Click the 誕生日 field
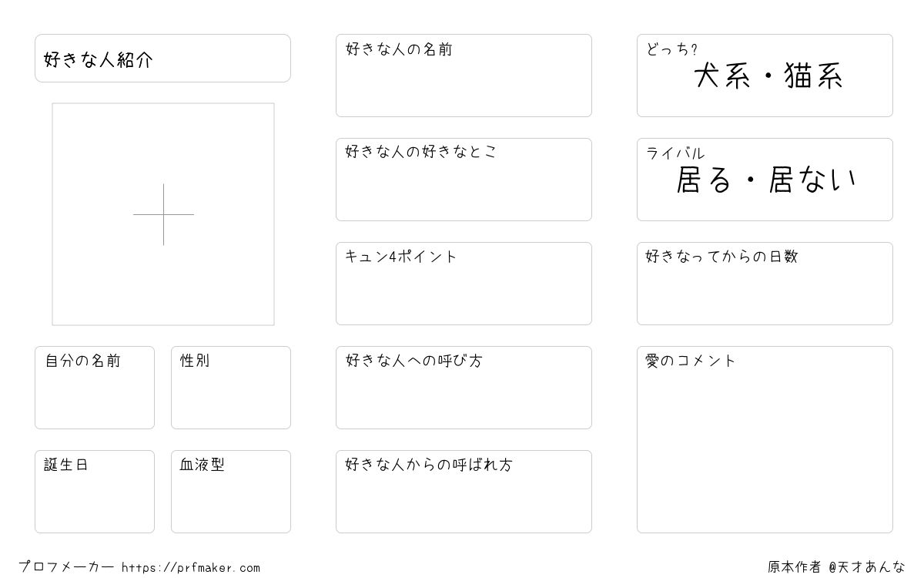Image resolution: width=924 pixels, height=578 pixels. (x=95, y=492)
